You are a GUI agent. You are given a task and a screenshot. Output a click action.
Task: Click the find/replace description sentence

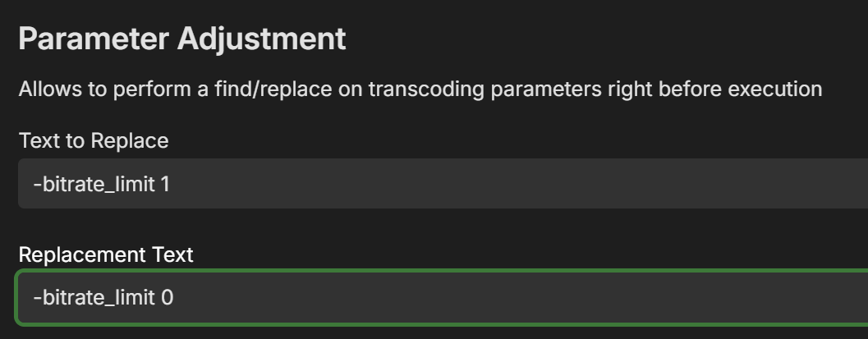coord(420,89)
